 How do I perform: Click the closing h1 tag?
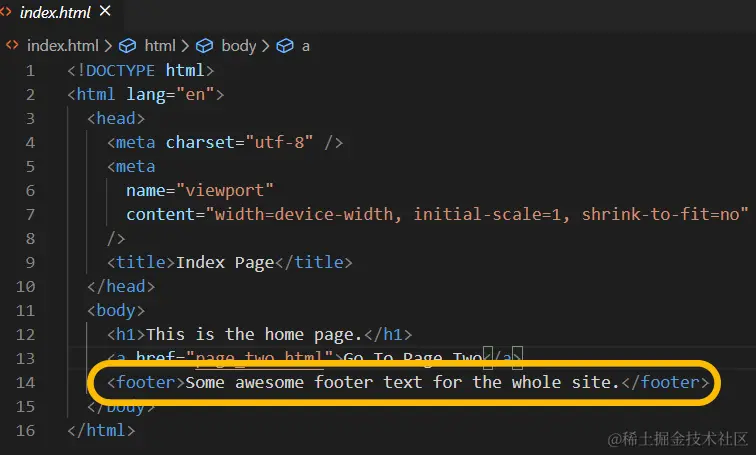(388, 335)
